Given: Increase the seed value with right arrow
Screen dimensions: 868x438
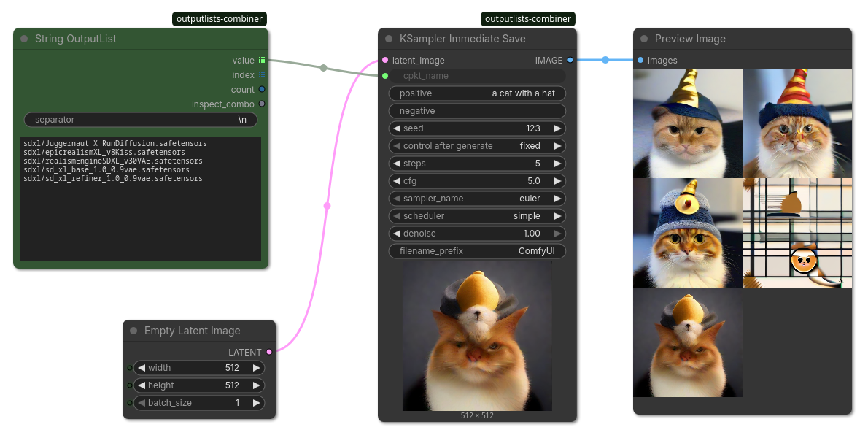Looking at the screenshot, I should (557, 128).
